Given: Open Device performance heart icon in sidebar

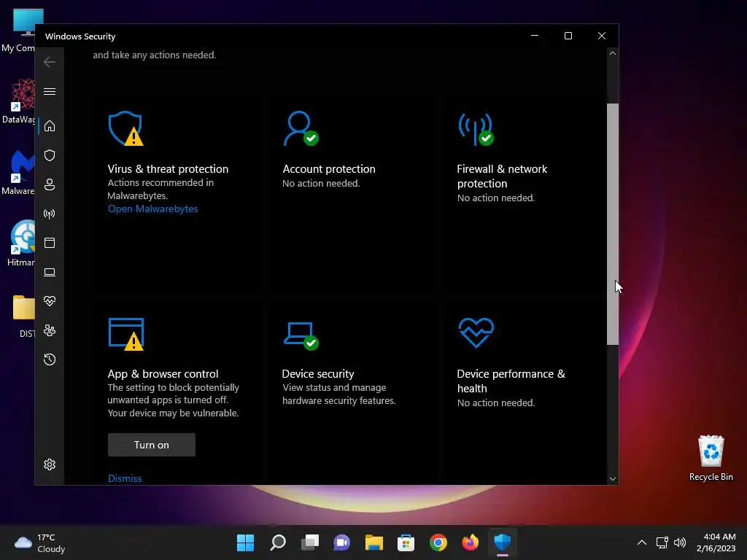Looking at the screenshot, I should [x=50, y=301].
